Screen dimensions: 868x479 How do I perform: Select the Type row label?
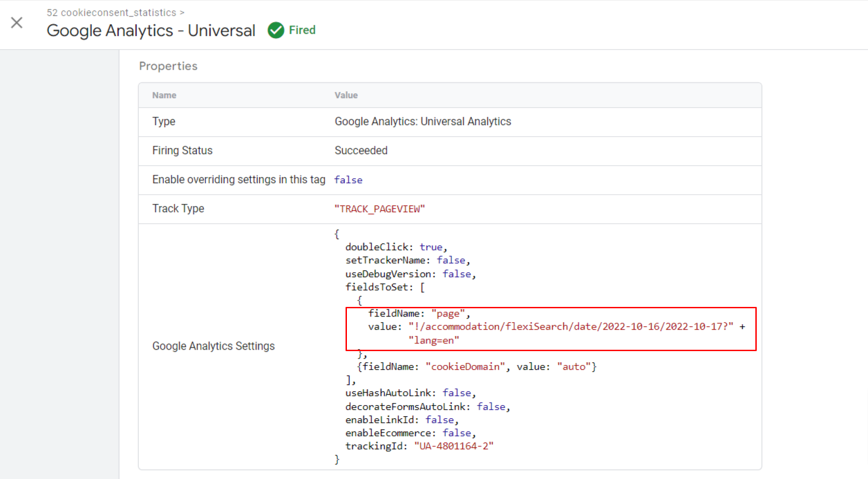pyautogui.click(x=164, y=122)
